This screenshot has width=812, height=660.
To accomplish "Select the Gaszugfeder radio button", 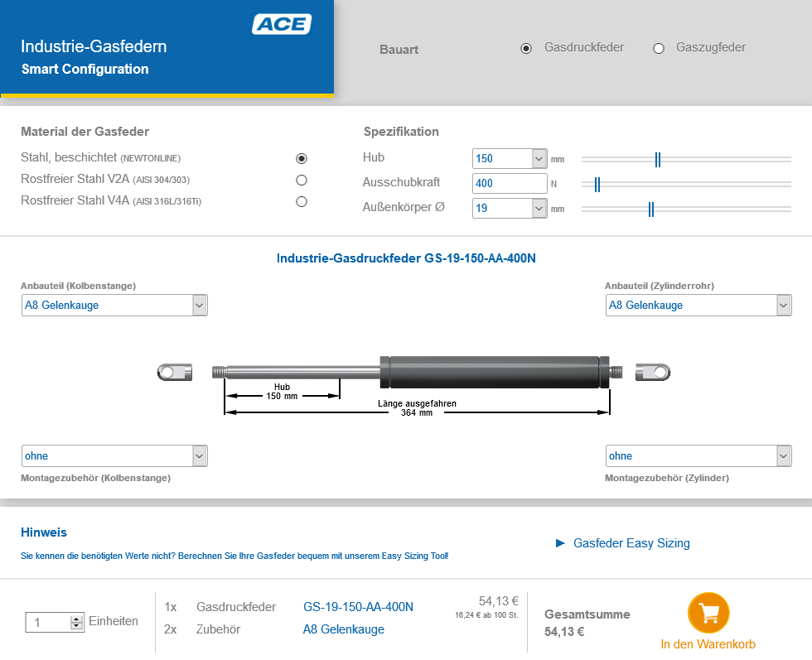I will tap(659, 48).
